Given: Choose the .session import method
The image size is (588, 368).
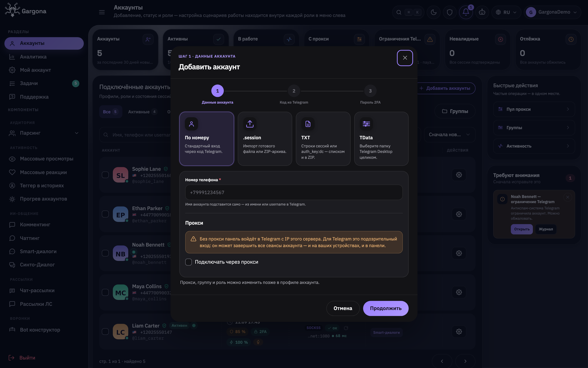Looking at the screenshot, I should coord(265,139).
